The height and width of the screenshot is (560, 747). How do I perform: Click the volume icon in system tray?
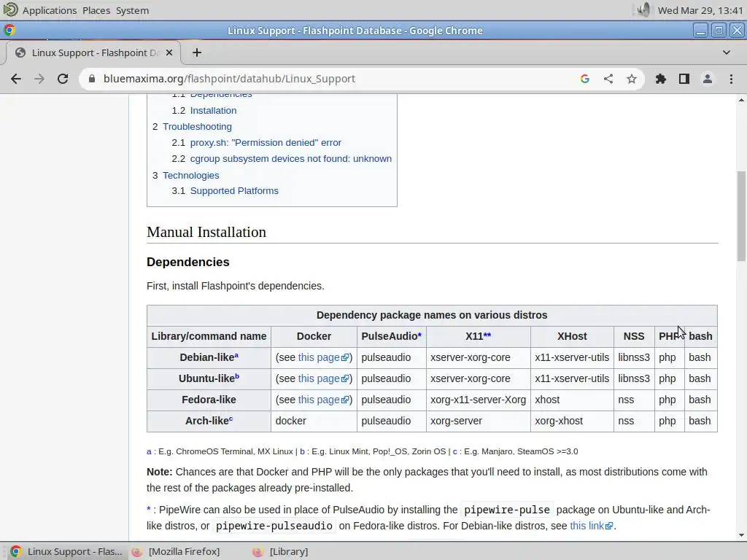point(643,10)
